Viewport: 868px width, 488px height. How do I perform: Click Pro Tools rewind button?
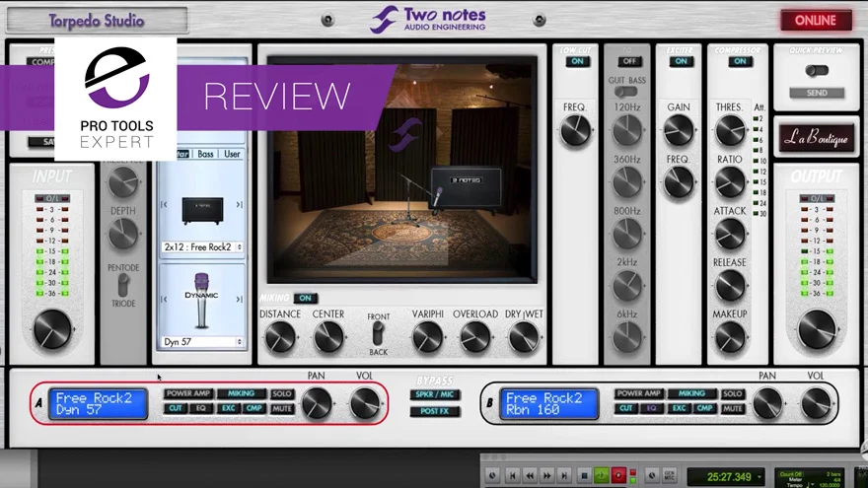(530, 475)
